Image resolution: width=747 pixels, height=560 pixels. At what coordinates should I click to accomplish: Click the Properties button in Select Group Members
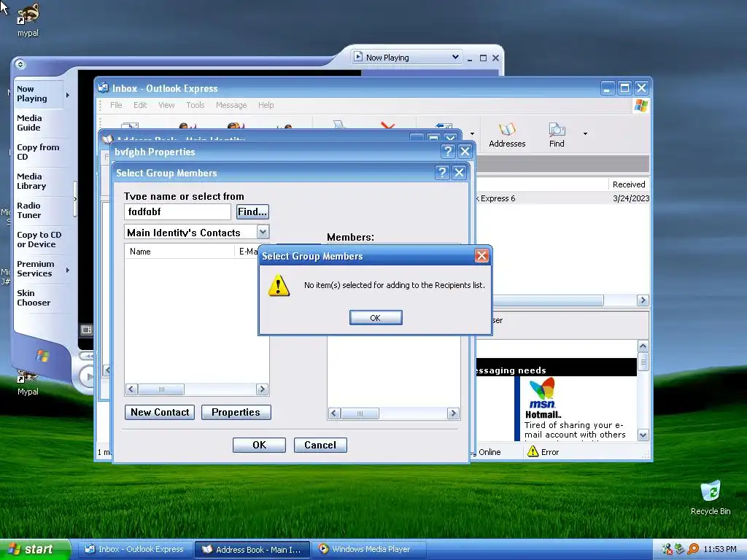click(236, 412)
